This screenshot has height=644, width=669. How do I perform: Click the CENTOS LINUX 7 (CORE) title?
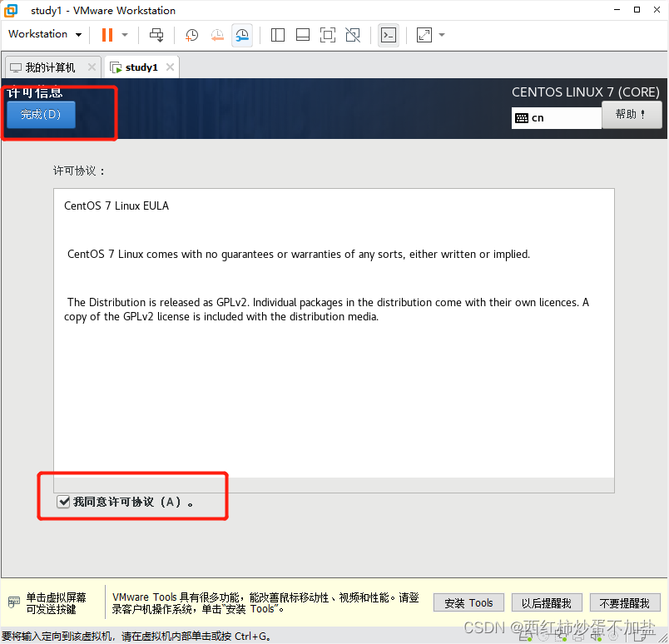586,92
